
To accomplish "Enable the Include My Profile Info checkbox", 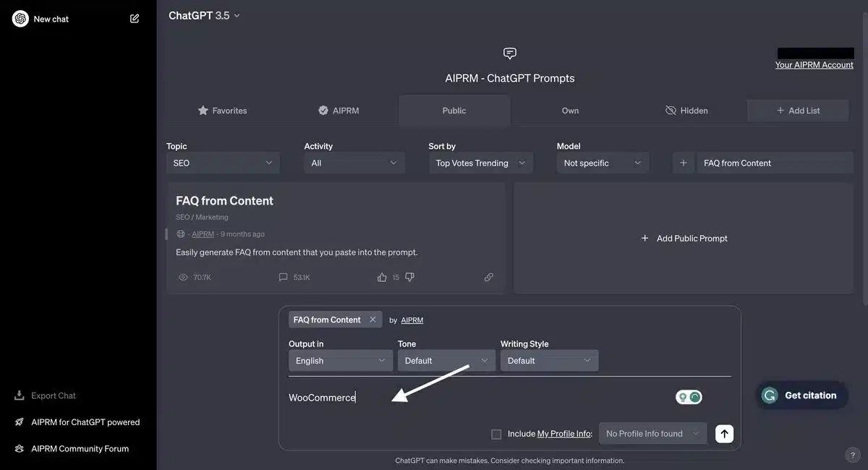I will pyautogui.click(x=496, y=434).
